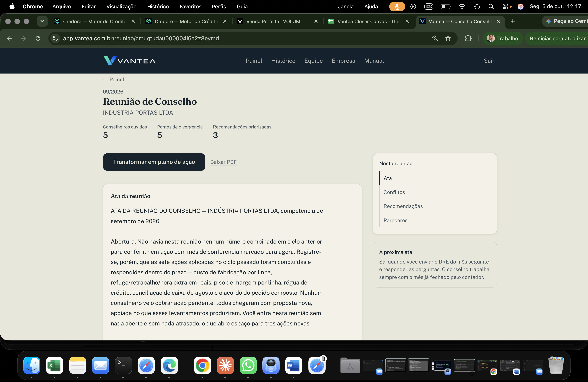Open the Favoritos menu in the menu bar

point(190,6)
